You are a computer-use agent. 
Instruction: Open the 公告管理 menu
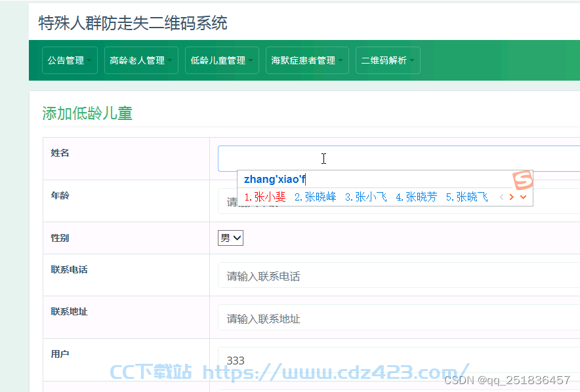pos(70,60)
